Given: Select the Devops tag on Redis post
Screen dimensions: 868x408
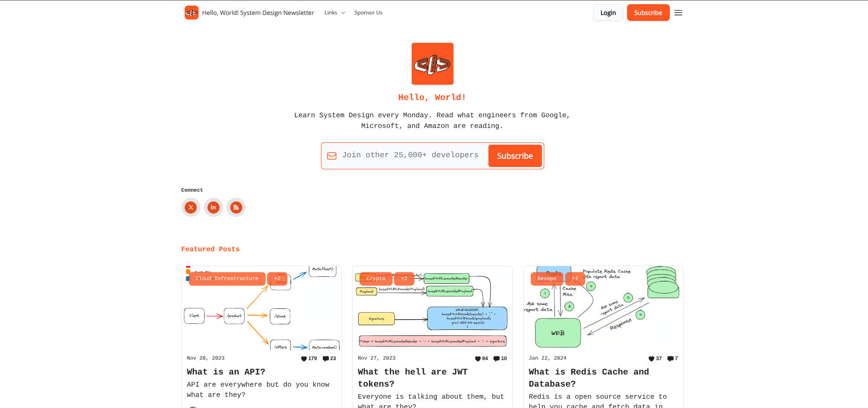Looking at the screenshot, I should point(547,279).
